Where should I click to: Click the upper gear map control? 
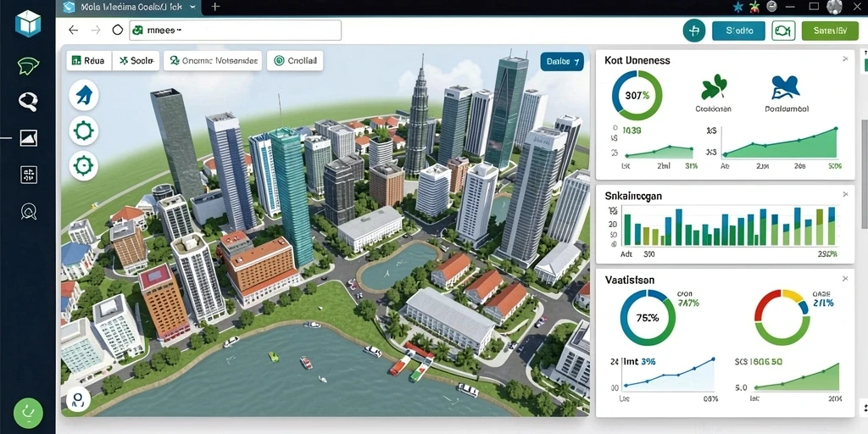[84, 131]
